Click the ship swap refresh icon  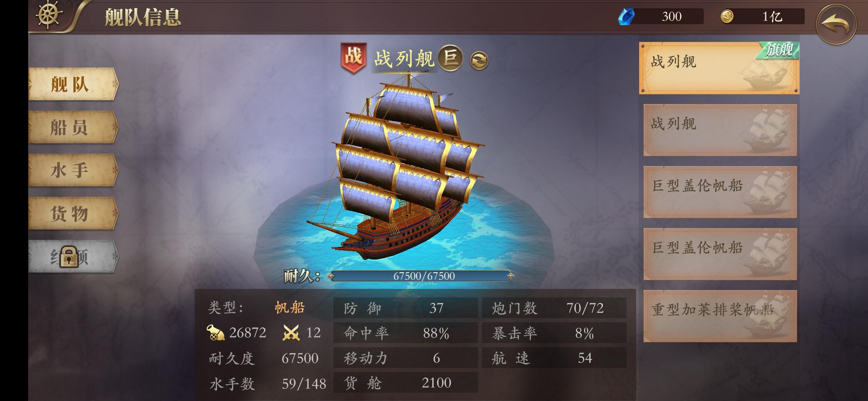click(x=479, y=61)
